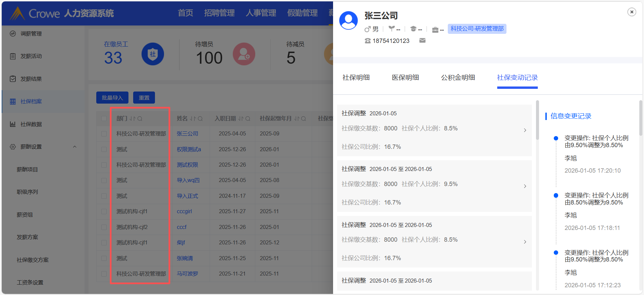Viewport: 644px width, 295px height.
Task: Click the records list vertical scrollbar
Action: tap(537, 121)
